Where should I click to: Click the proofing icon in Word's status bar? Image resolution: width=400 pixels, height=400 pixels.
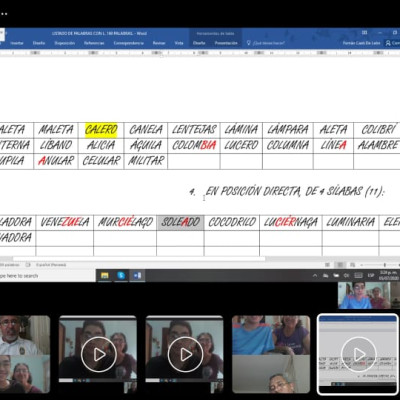tap(28, 265)
